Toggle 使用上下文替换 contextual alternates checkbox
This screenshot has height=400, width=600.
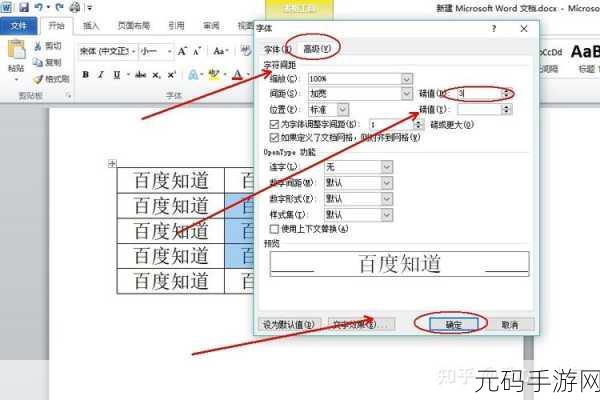click(x=274, y=229)
